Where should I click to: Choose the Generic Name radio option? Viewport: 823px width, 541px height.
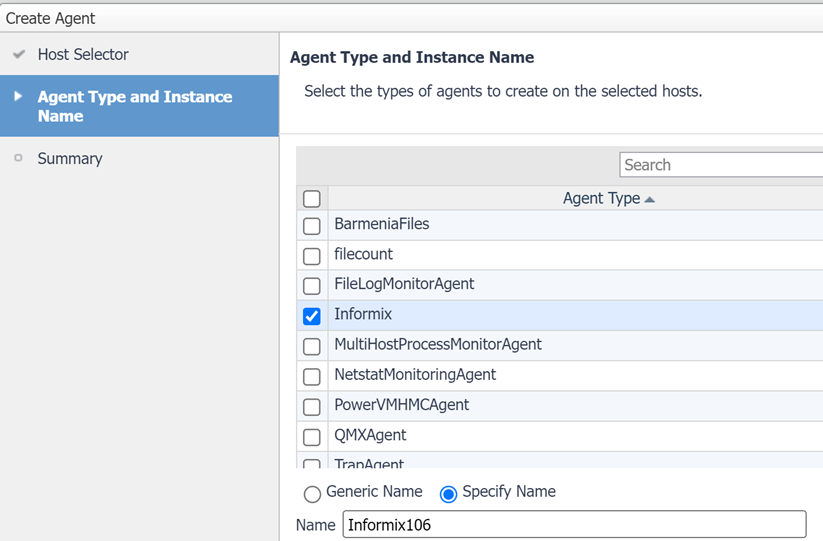(x=312, y=493)
